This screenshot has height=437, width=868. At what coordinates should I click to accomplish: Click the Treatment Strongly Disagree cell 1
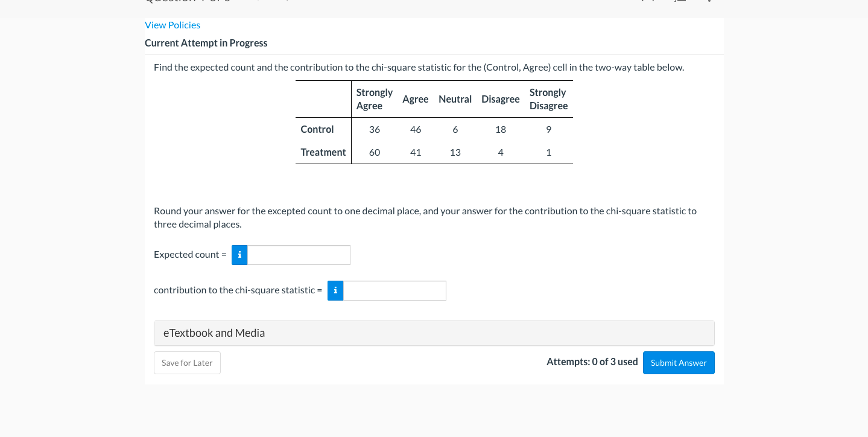pos(549,152)
